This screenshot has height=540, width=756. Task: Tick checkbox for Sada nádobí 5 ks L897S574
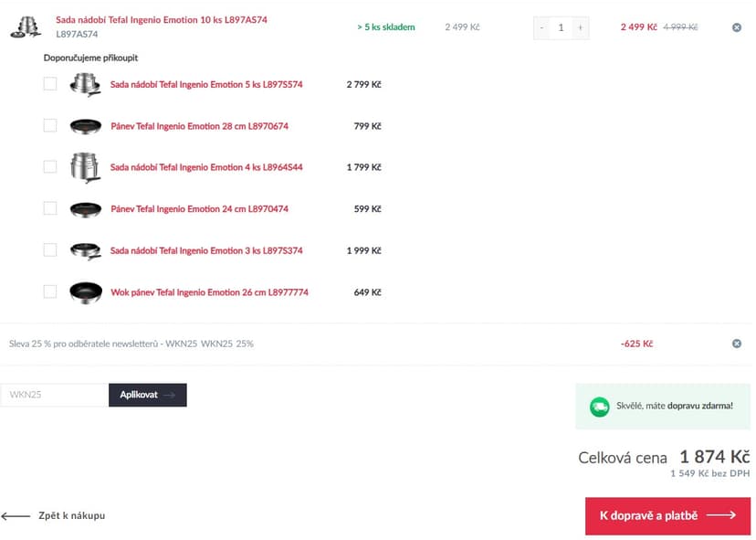coord(50,84)
